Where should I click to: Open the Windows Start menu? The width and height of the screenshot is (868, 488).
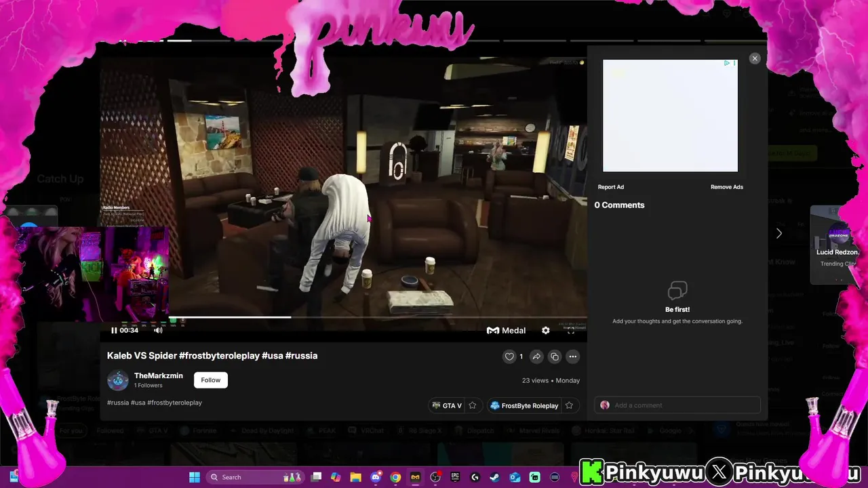(x=195, y=477)
